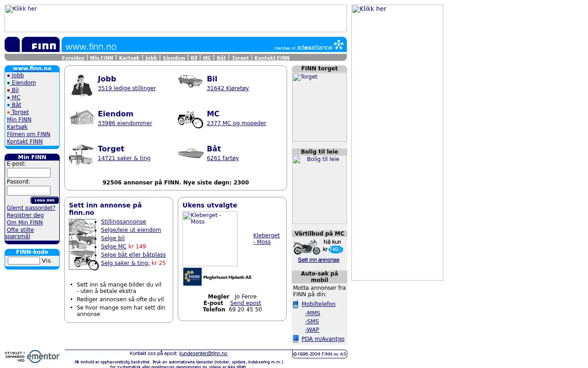This screenshot has height=368, width=588.
Task: Open the 31642 Kjøretøy link
Action: [228, 88]
